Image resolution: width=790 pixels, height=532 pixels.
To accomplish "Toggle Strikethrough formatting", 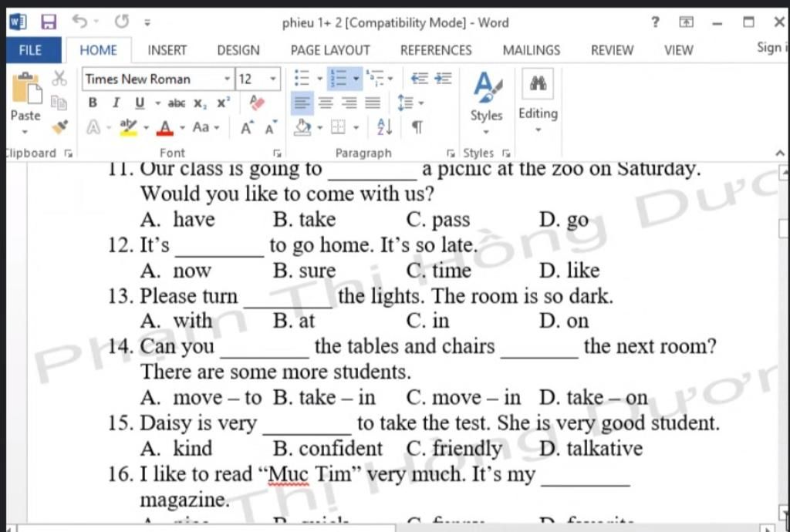I will (x=177, y=103).
